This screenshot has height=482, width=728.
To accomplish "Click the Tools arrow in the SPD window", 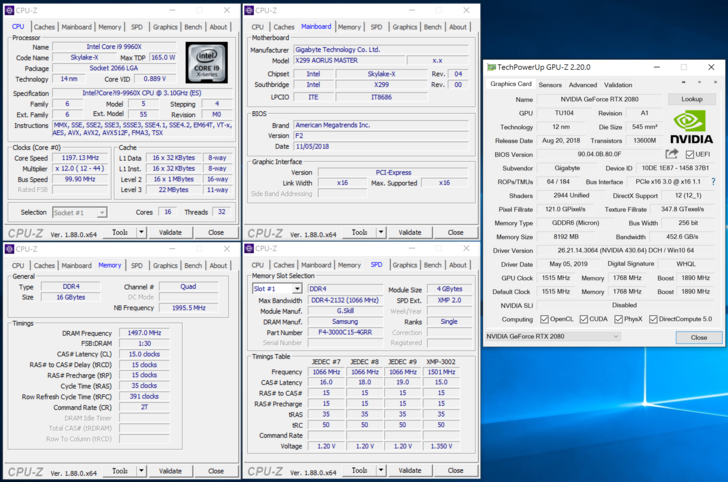I will point(380,470).
